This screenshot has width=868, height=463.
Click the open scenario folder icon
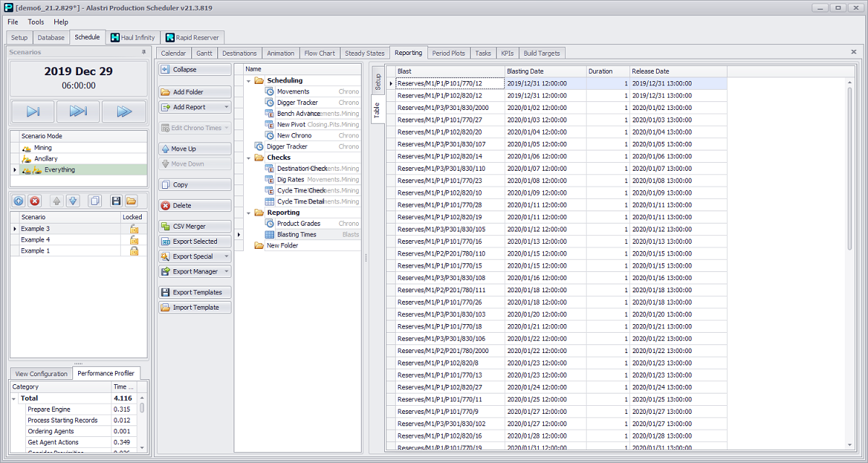click(131, 201)
